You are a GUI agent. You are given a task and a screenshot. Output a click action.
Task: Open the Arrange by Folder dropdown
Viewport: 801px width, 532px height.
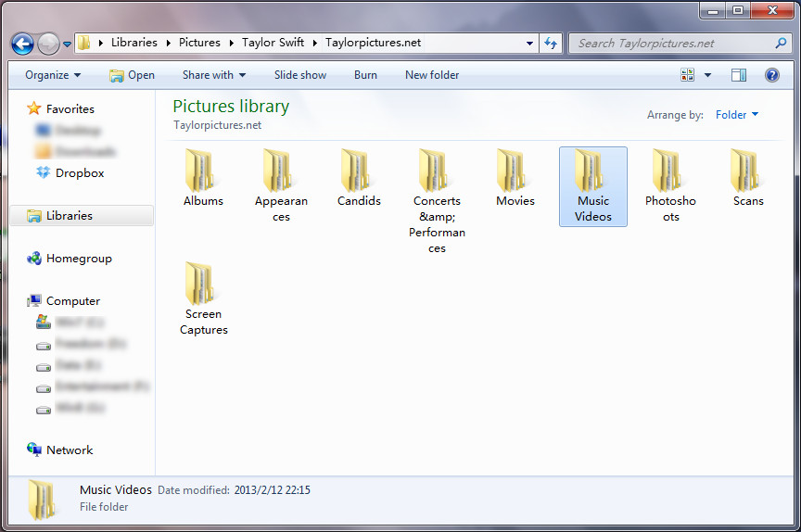(x=737, y=115)
